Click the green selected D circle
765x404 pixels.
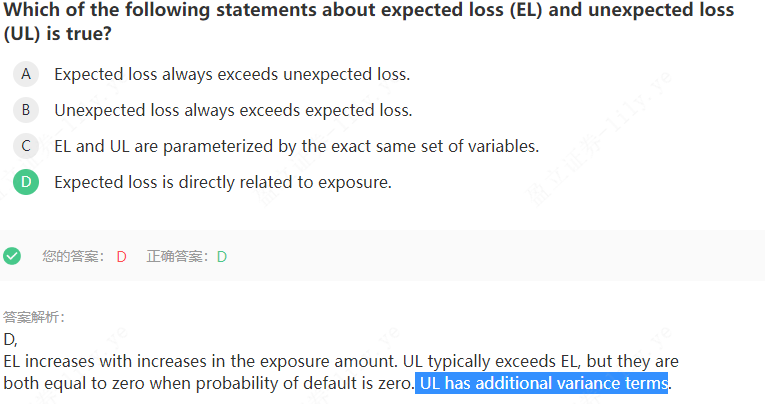tap(26, 182)
